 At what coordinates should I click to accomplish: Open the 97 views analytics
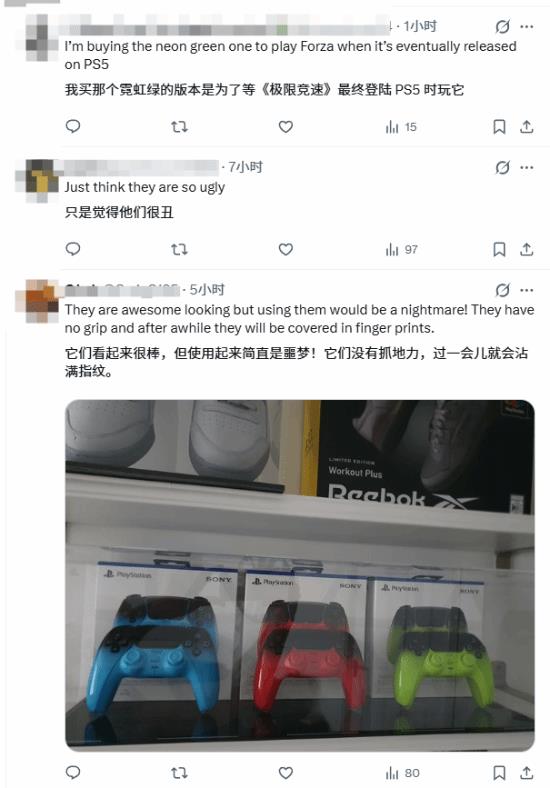(x=401, y=250)
